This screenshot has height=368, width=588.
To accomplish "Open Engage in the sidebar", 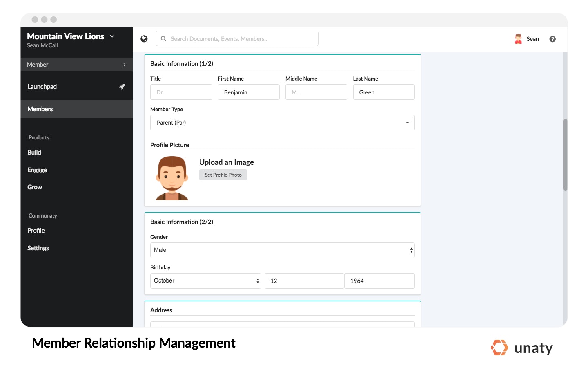I will coord(37,170).
